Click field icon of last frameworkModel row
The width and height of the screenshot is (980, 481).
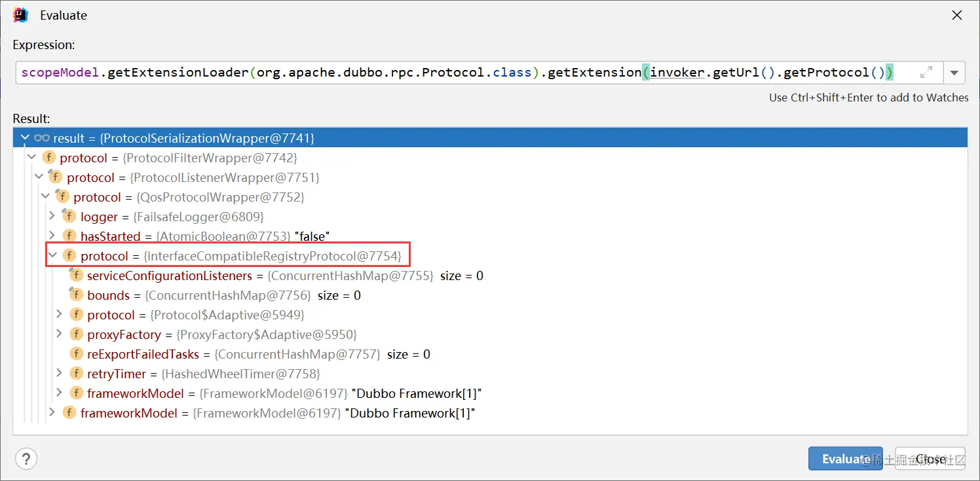click(69, 413)
